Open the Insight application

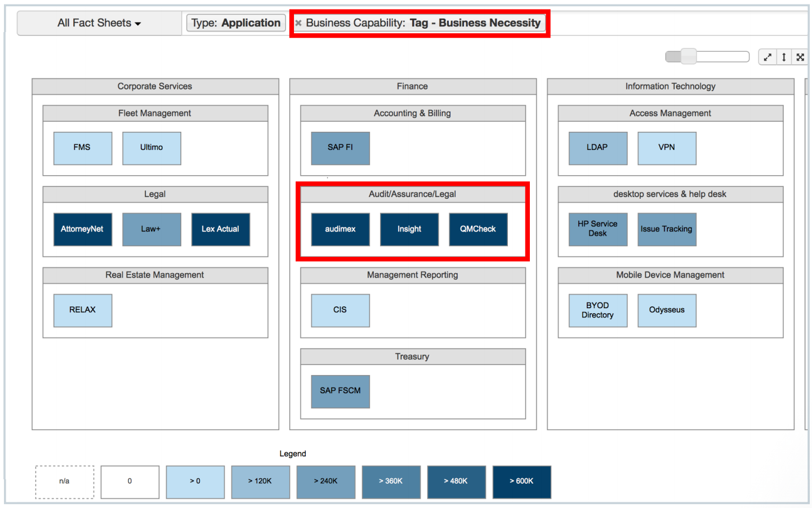(x=409, y=229)
